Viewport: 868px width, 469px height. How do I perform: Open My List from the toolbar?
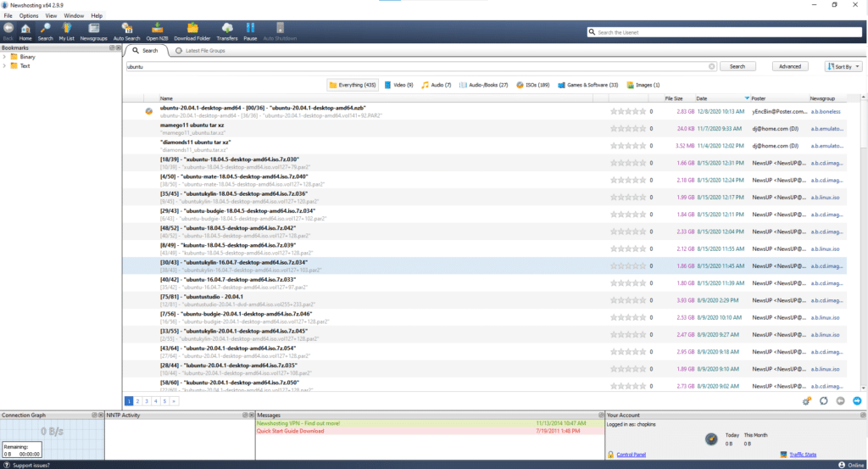66,31
